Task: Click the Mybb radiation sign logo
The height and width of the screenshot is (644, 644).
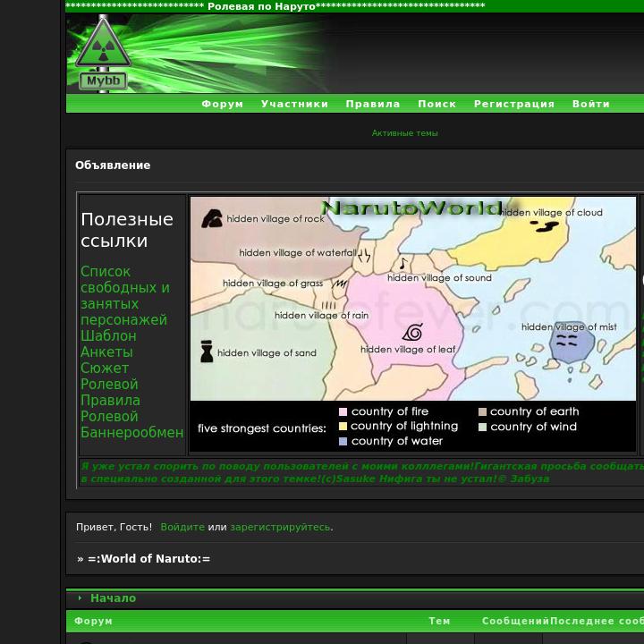Action: [x=103, y=54]
